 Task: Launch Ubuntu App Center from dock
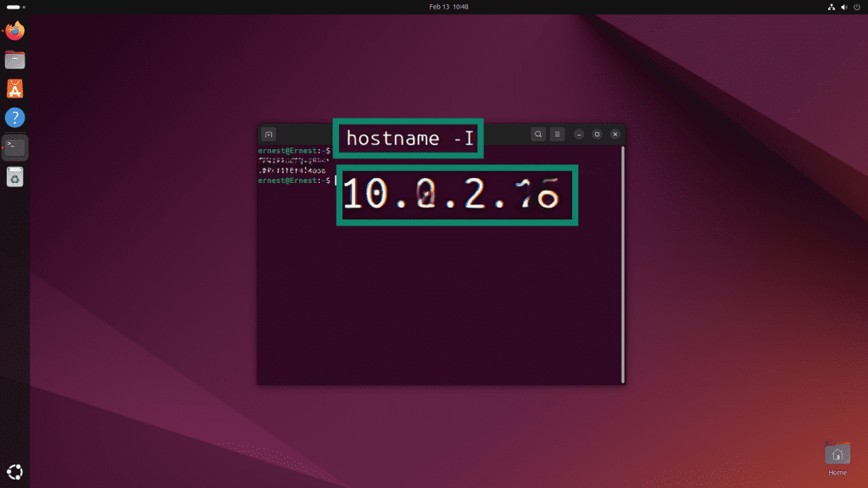[x=15, y=88]
